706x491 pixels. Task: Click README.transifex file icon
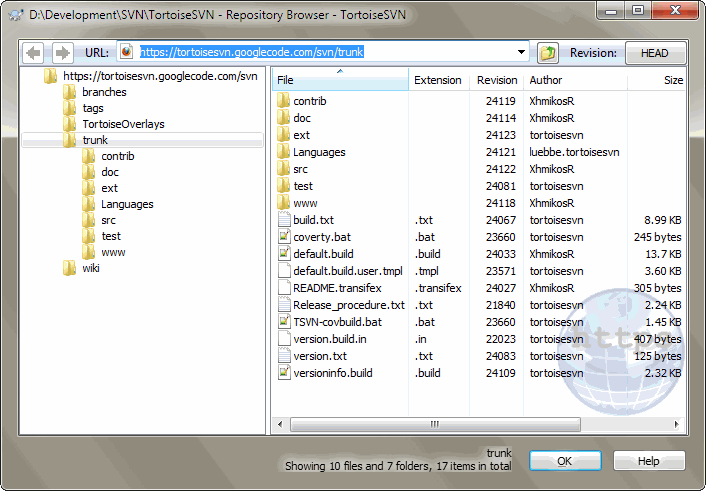pyautogui.click(x=284, y=288)
